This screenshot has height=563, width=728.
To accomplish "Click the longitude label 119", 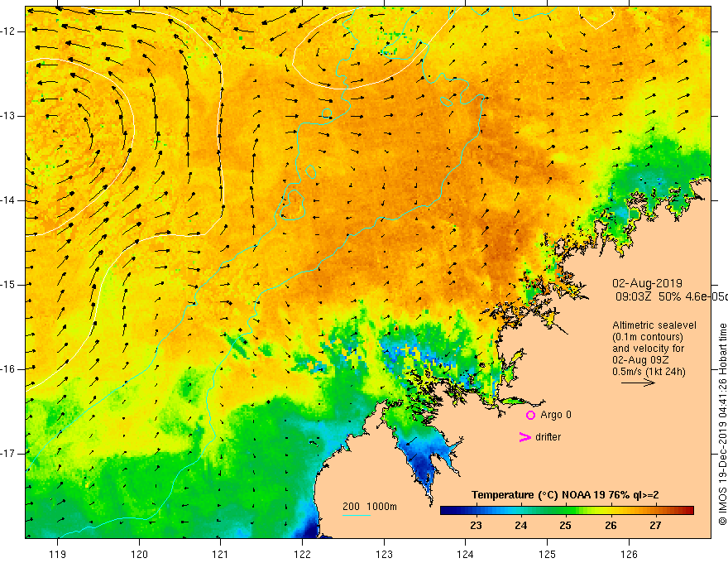I will pyautogui.click(x=58, y=554).
